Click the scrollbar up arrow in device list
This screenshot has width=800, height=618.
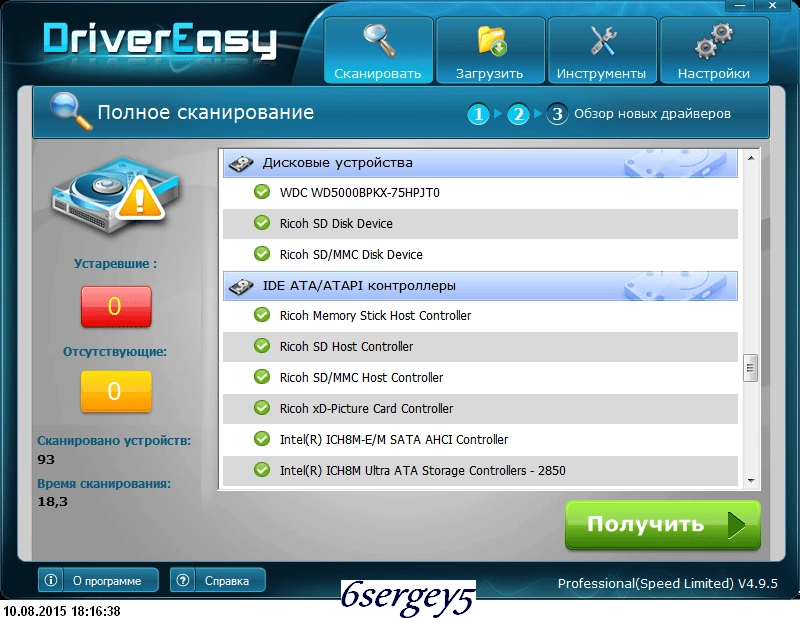751,158
